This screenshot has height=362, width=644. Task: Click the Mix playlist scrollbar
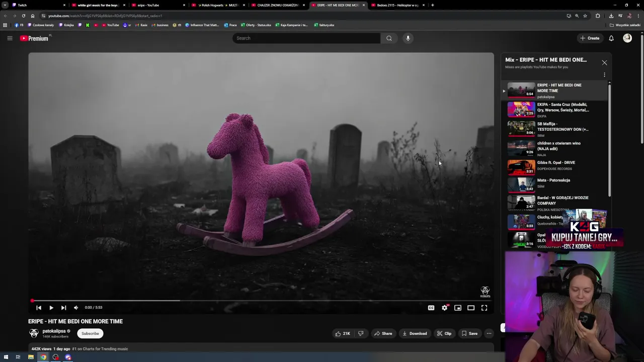pos(609,141)
